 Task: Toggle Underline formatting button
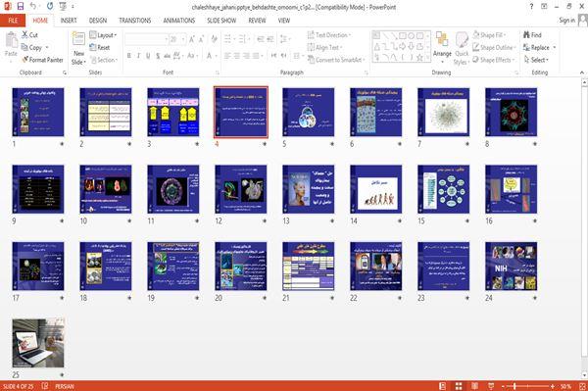coord(148,56)
